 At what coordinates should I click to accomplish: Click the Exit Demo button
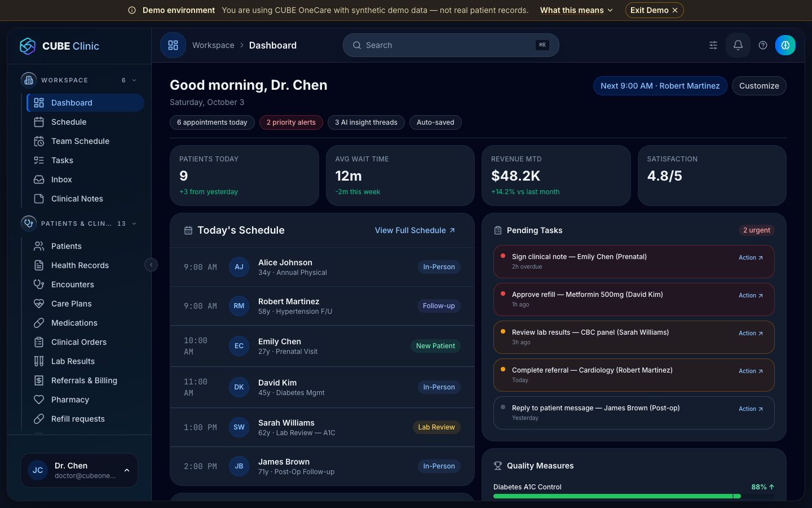pyautogui.click(x=654, y=10)
